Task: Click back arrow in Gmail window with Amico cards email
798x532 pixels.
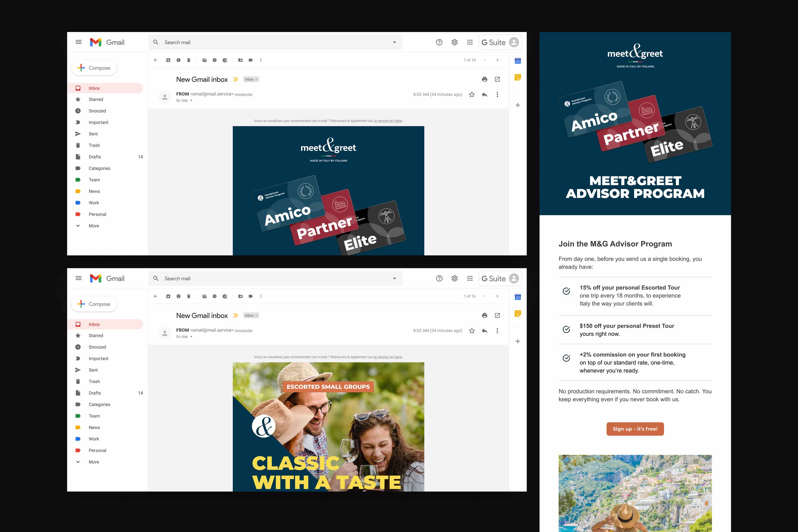Action: [155, 60]
